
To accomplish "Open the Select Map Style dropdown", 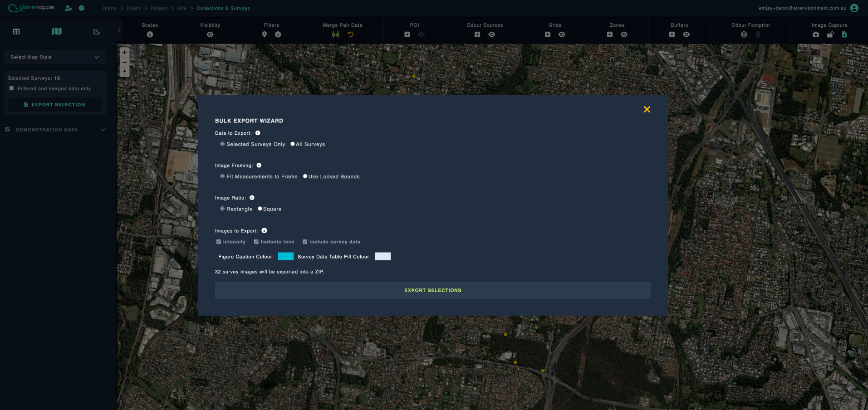I will tap(55, 57).
